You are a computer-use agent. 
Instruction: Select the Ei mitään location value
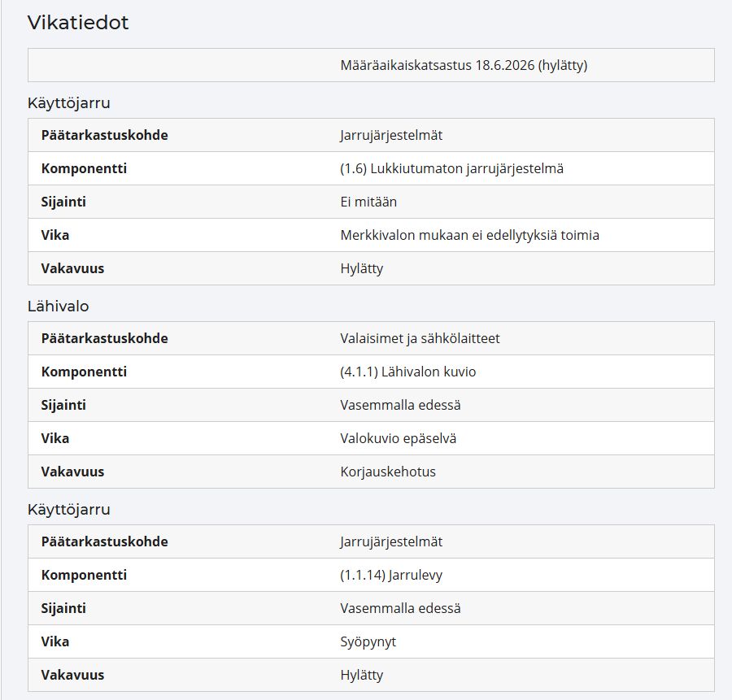coord(368,202)
